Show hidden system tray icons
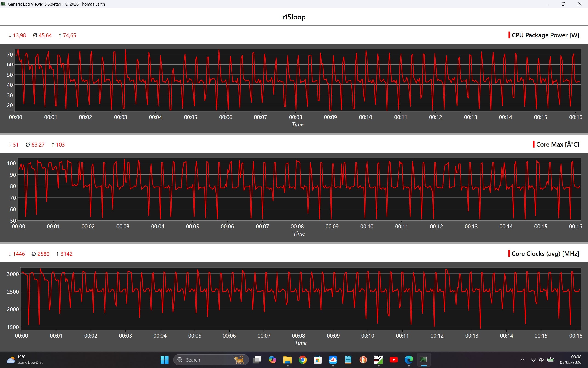Viewport: 588px width, 368px height. point(522,360)
